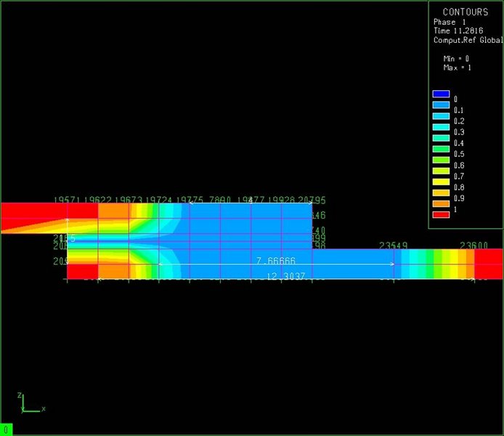Select node label 19622

(x=98, y=200)
